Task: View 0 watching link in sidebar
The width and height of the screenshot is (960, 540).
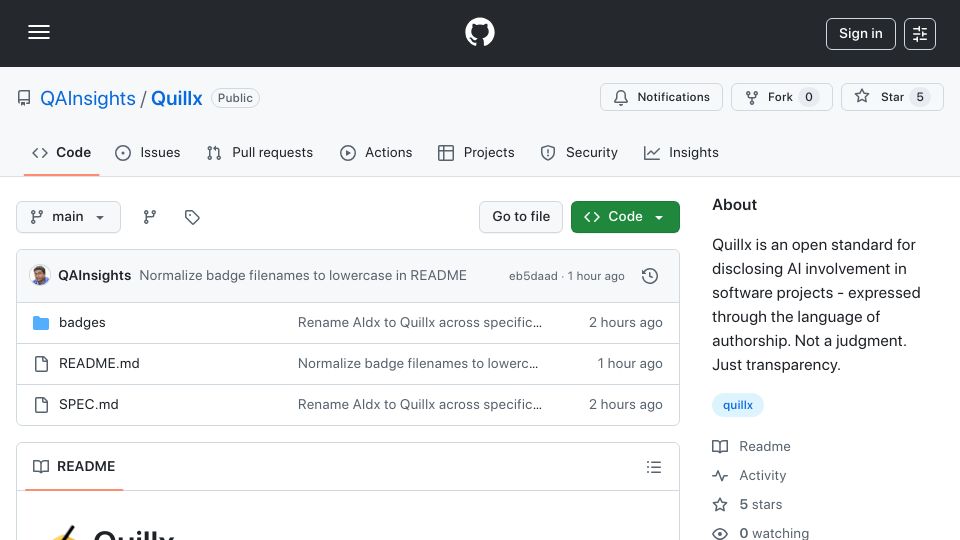Action: pos(760,533)
